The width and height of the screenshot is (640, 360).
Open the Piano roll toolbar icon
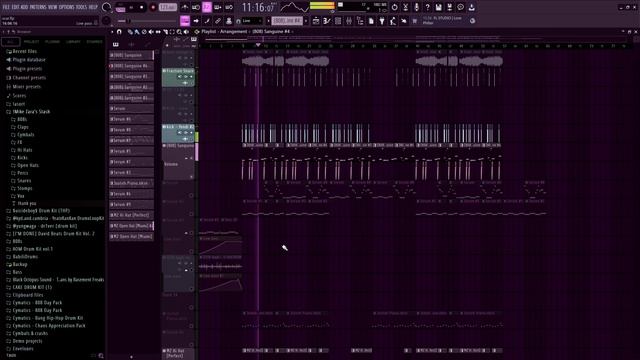click(327, 21)
